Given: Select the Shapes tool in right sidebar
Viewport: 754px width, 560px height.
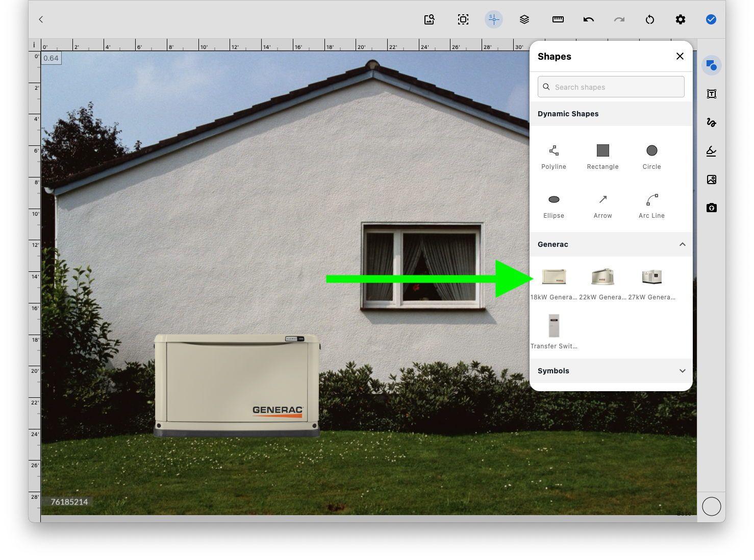Looking at the screenshot, I should point(712,65).
